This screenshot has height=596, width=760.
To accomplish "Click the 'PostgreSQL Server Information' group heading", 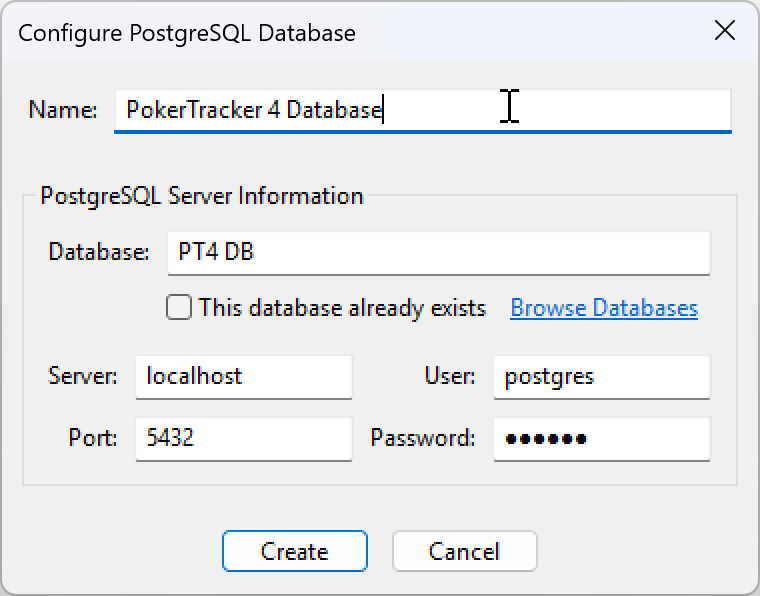I will point(202,196).
